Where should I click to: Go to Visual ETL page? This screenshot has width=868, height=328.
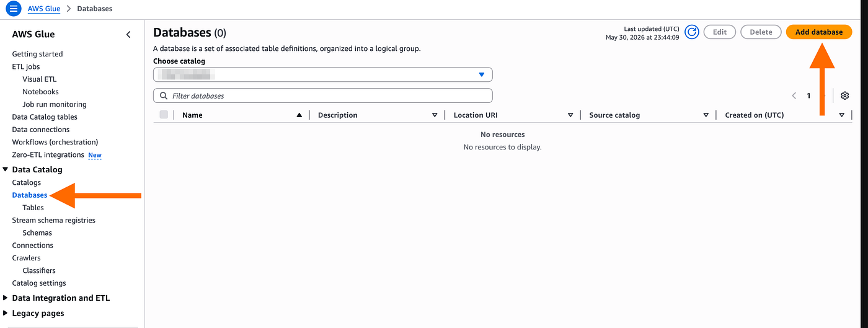point(40,79)
